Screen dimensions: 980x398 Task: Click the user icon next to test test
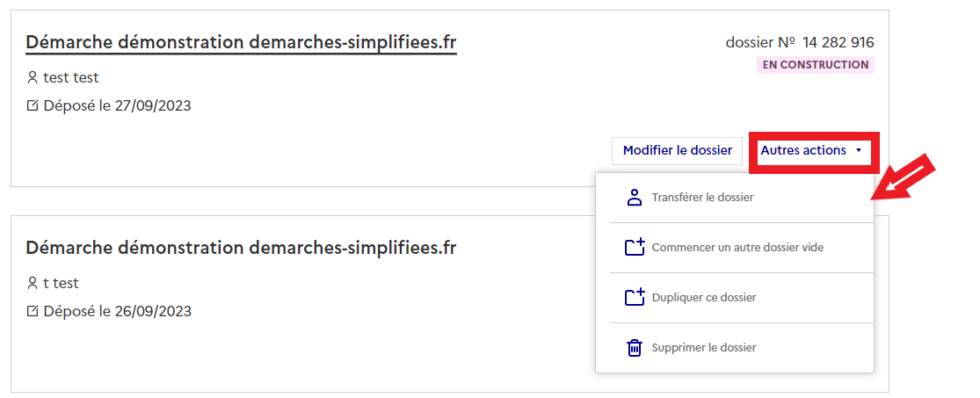click(33, 78)
